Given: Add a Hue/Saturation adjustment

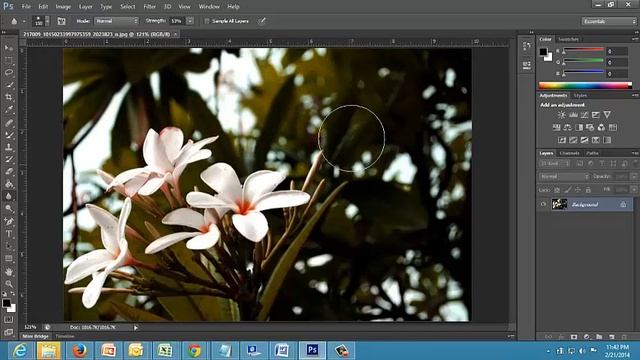Looking at the screenshot, I should 556,127.
